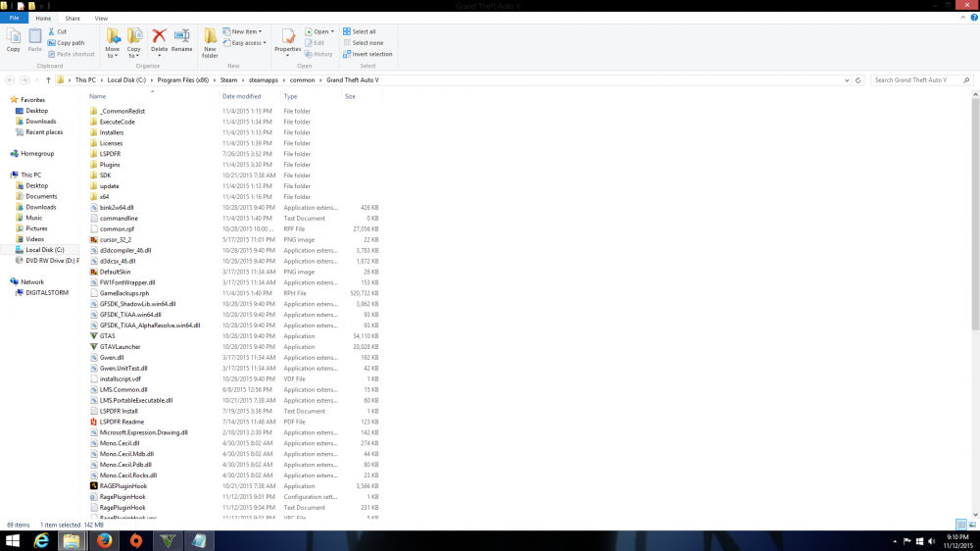Select the GTAVLauncher application
This screenshot has width=980, height=551.
120,346
